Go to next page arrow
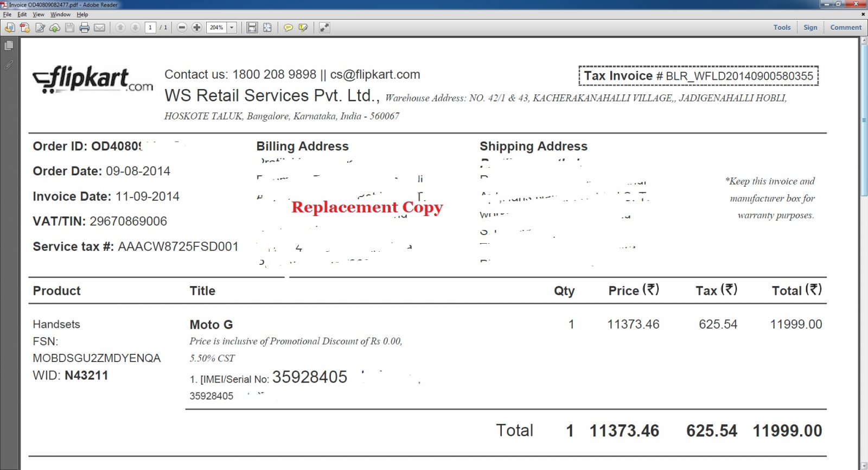The image size is (868, 470). [x=136, y=28]
